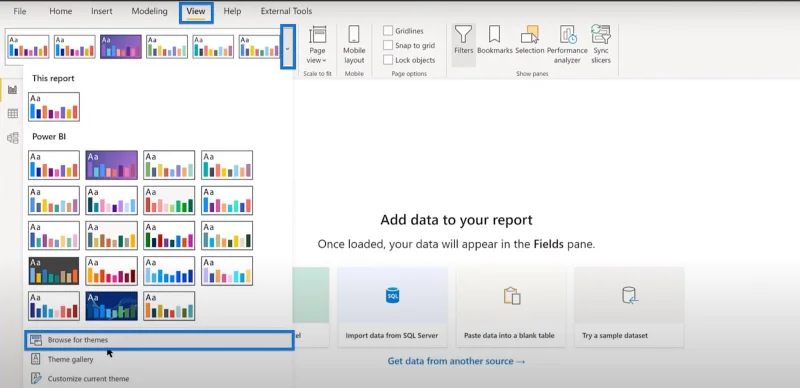This screenshot has width=800, height=388.
Task: Click Try a sample dataset card
Action: [x=629, y=307]
